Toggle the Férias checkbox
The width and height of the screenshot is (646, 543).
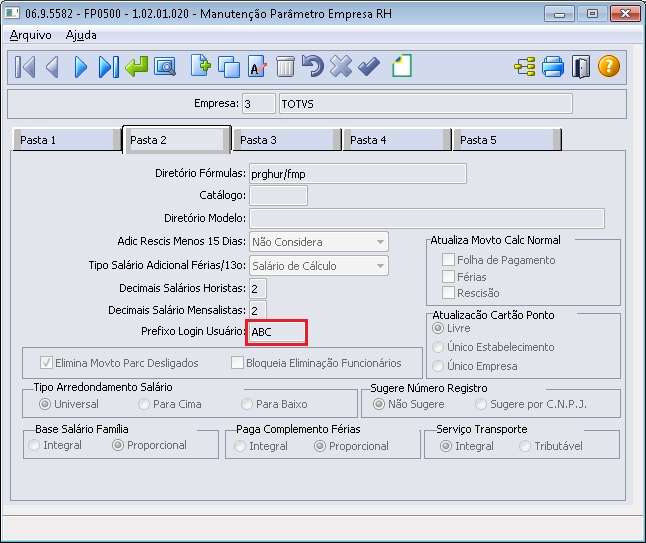(448, 276)
